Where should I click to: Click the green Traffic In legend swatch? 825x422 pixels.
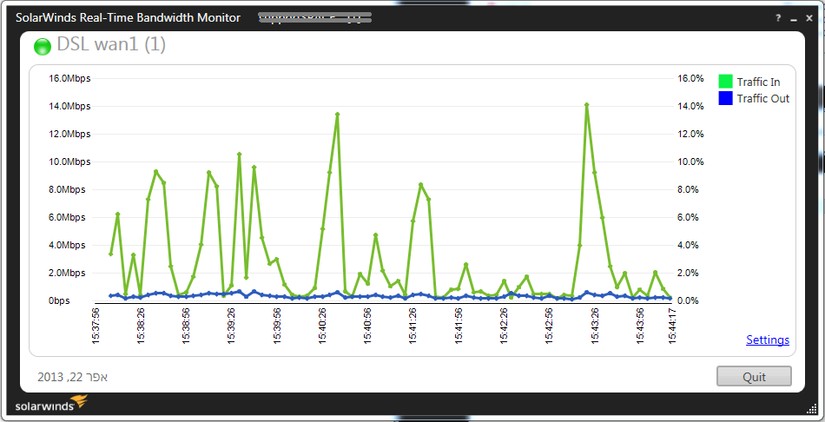(726, 82)
